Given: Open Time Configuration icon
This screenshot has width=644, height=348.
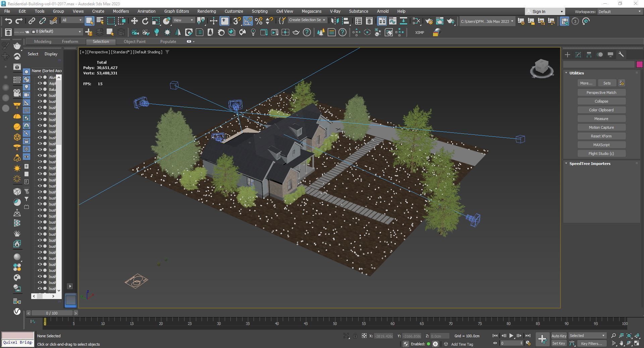Looking at the screenshot, I should (x=528, y=343).
